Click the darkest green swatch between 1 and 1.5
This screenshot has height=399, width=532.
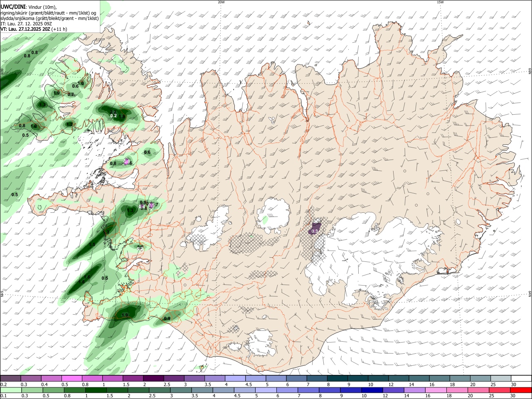coord(96,390)
